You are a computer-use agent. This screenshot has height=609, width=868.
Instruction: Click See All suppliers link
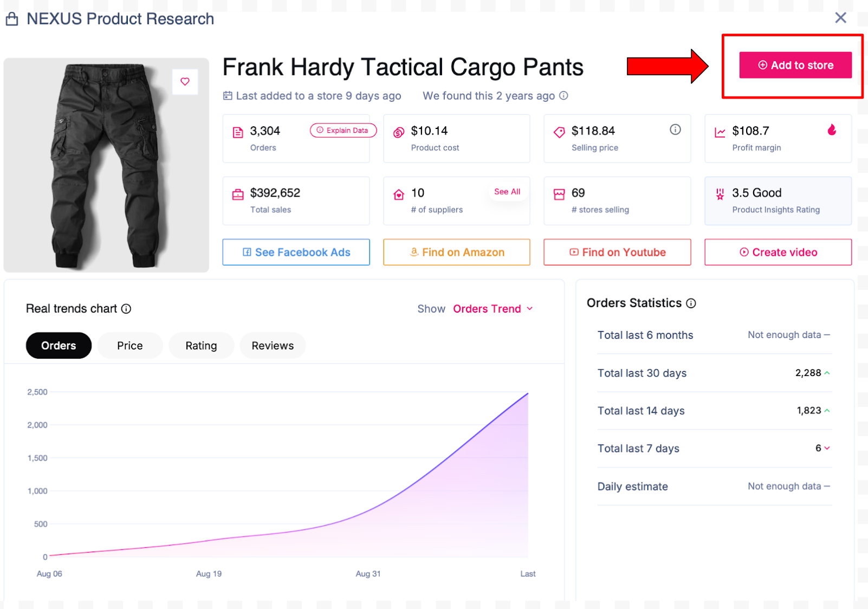click(507, 192)
